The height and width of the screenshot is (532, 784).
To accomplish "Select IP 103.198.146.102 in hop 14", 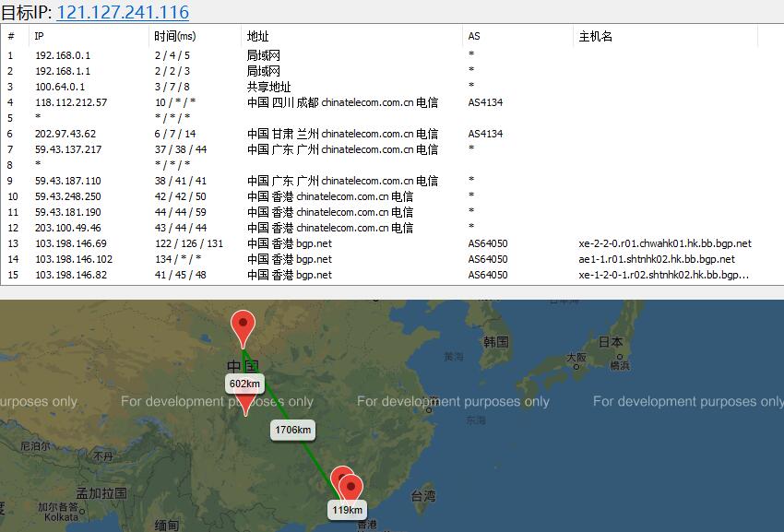I will pyautogui.click(x=74, y=259).
